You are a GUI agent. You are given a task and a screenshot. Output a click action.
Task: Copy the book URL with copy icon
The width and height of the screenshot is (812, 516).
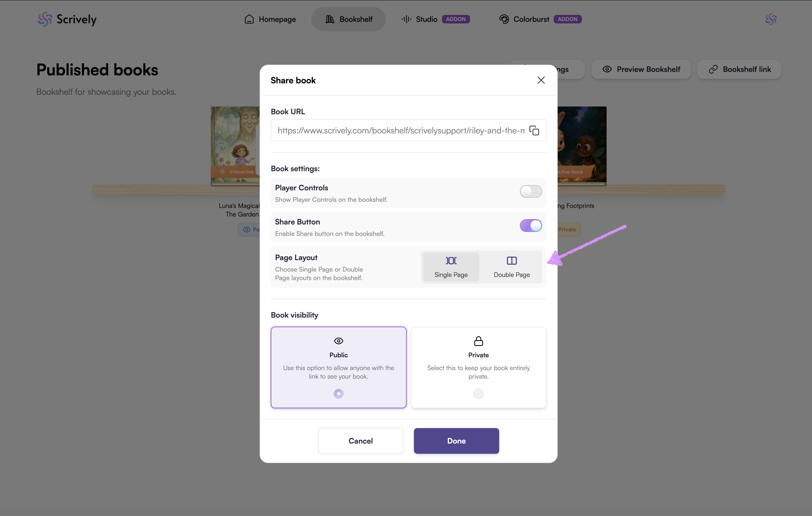534,130
